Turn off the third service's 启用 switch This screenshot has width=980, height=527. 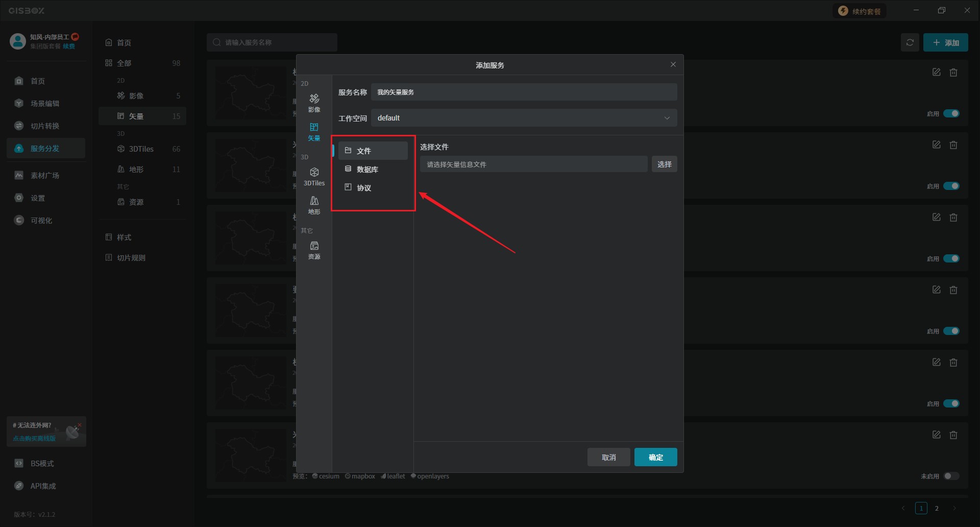click(x=951, y=258)
